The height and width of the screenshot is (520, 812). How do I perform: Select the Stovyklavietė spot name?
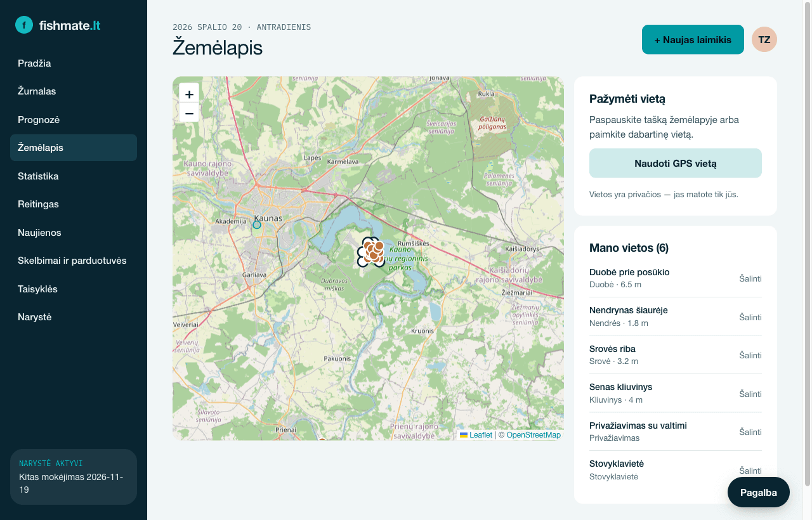pos(617,464)
